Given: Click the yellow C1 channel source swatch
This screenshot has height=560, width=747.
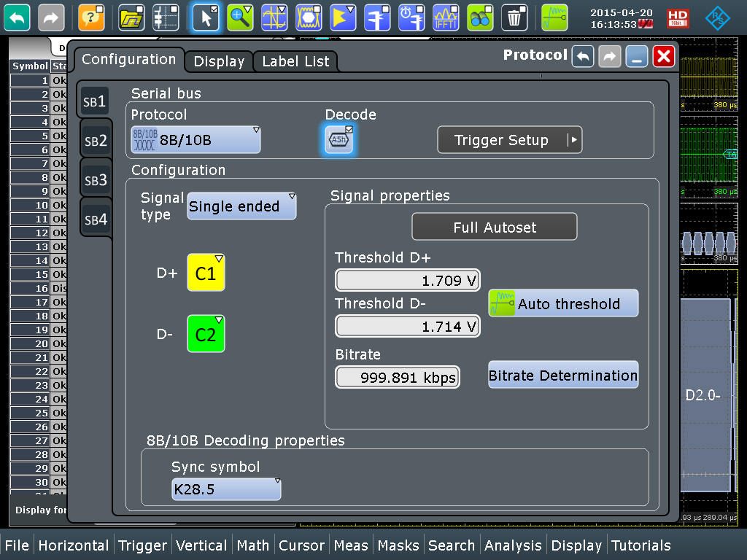Looking at the screenshot, I should [206, 273].
